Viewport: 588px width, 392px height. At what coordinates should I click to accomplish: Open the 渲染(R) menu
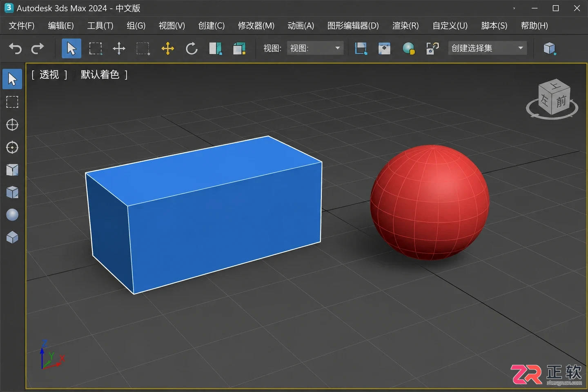405,26
